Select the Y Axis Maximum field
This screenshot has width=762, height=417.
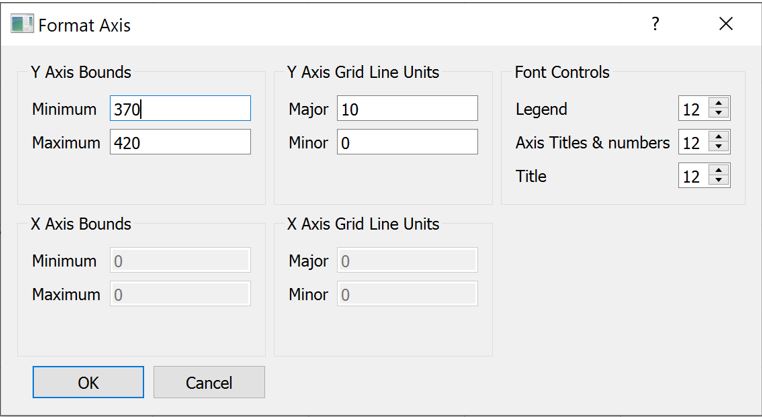tap(180, 142)
